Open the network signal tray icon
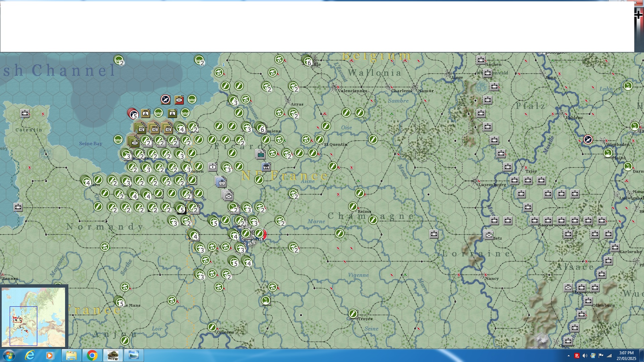 (x=609, y=356)
